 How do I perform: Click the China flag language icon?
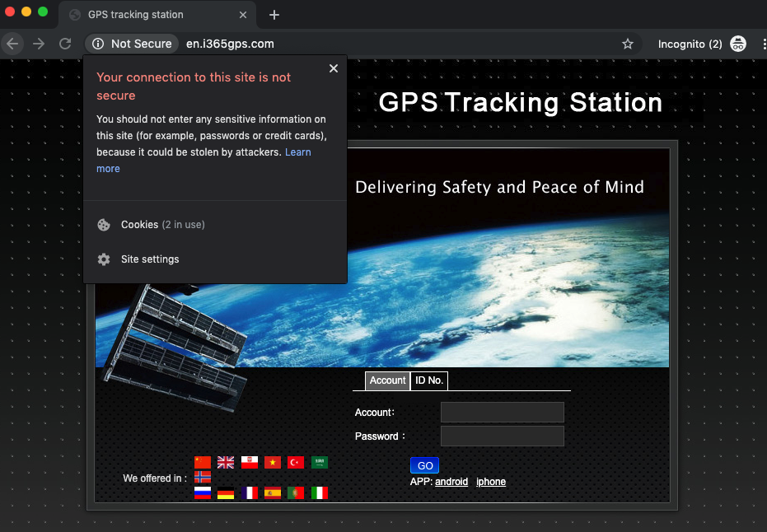(203, 463)
